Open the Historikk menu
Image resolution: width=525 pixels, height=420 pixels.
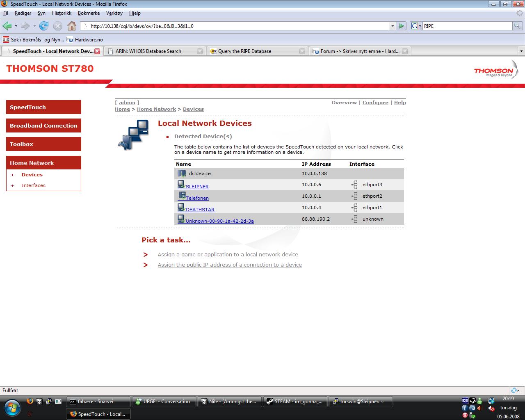(62, 13)
